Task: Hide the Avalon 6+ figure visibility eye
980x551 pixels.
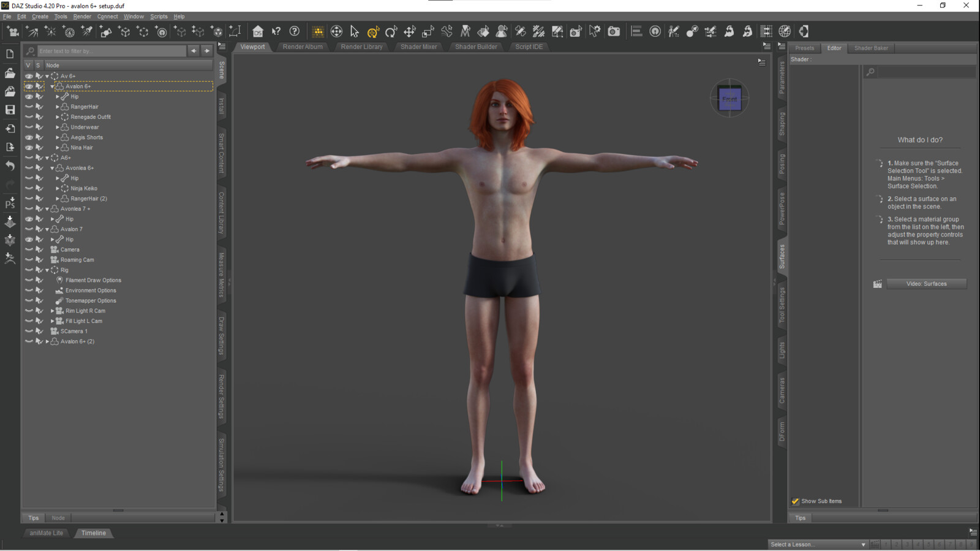Action: pyautogui.click(x=29, y=86)
